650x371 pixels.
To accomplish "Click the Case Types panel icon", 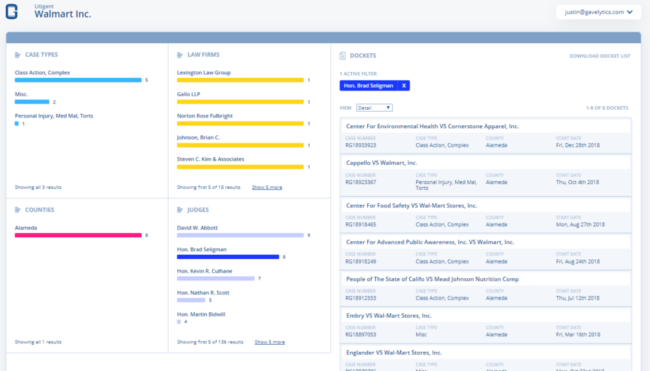I will 18,55.
